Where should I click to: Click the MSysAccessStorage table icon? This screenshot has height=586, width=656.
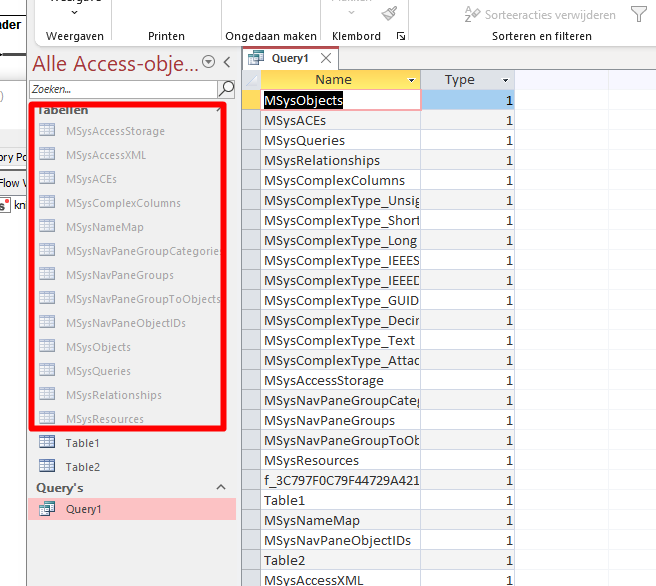[x=47, y=130]
